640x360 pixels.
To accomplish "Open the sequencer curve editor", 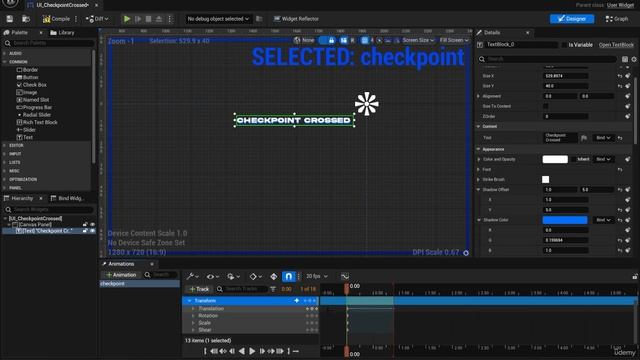I will click(345, 276).
